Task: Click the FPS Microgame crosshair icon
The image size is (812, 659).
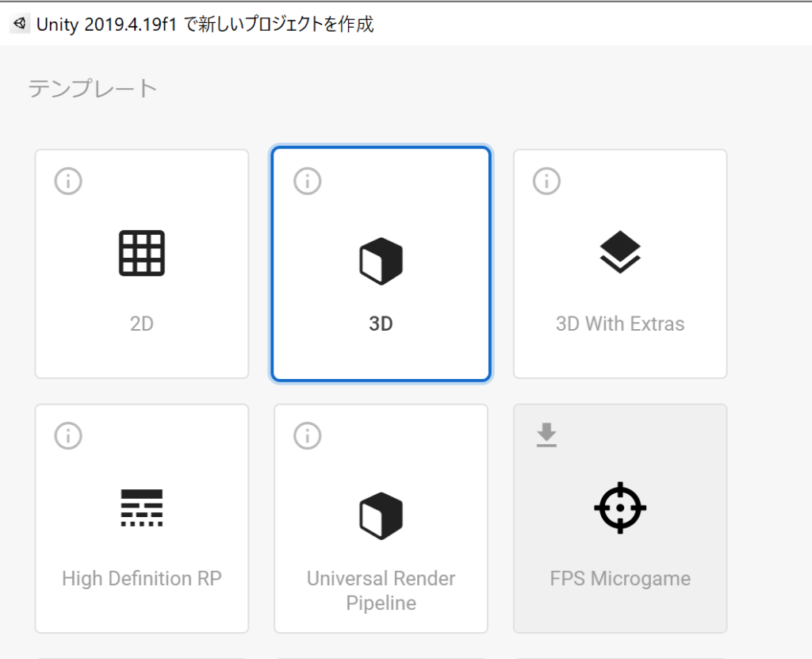Action: point(620,508)
